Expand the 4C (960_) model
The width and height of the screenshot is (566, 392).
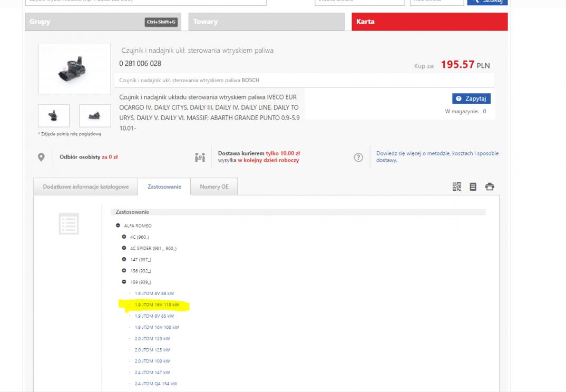124,237
